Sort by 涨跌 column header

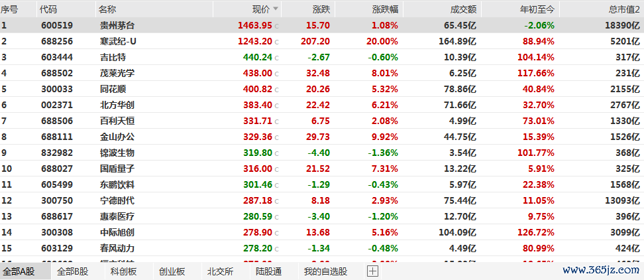coord(321,9)
